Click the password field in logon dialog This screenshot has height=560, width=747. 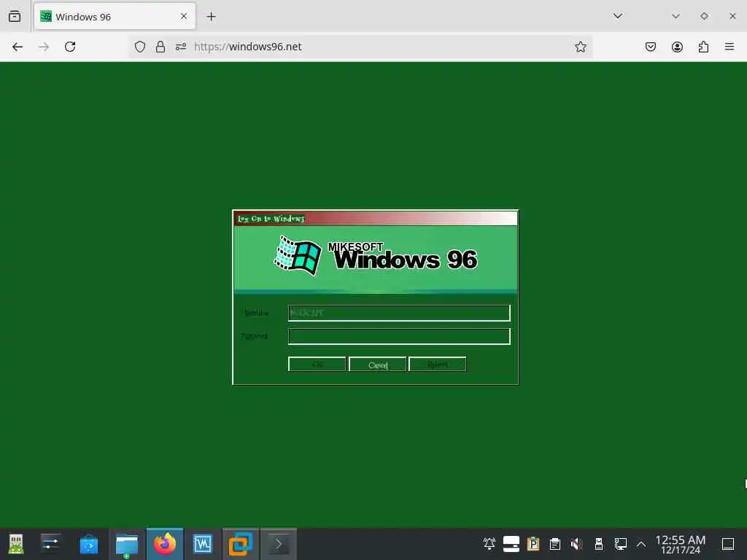[399, 336]
